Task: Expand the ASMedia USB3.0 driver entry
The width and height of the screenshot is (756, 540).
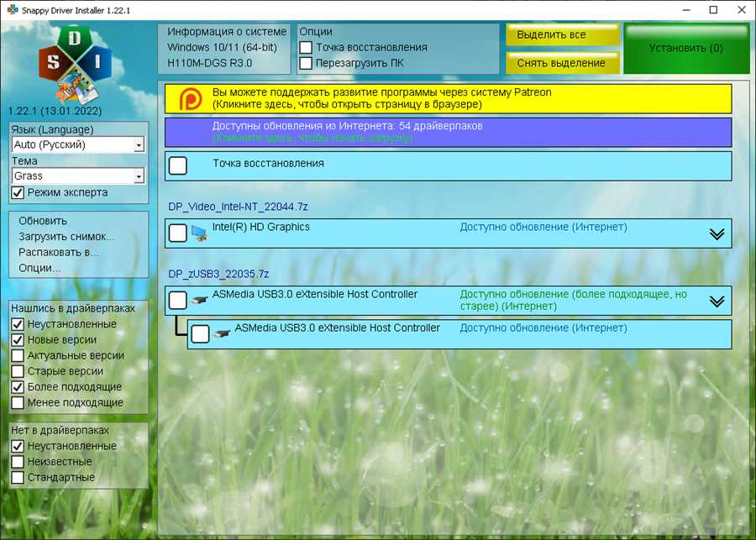Action: point(717,301)
